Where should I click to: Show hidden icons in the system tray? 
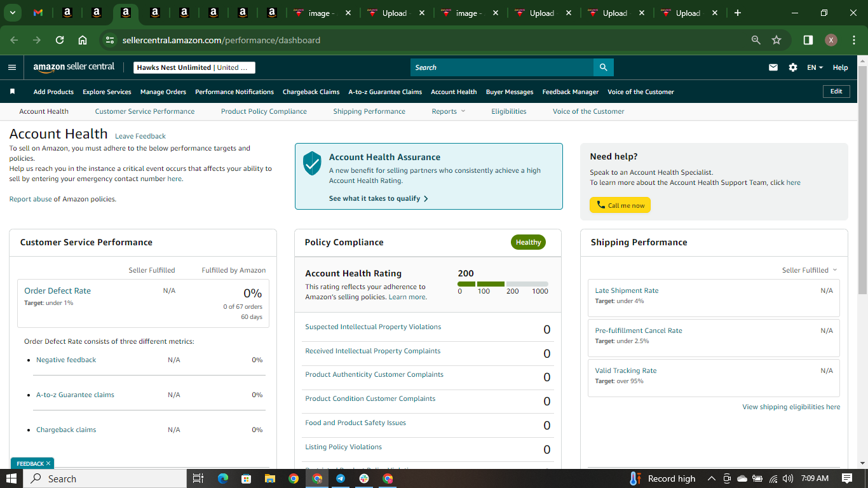[x=711, y=478]
